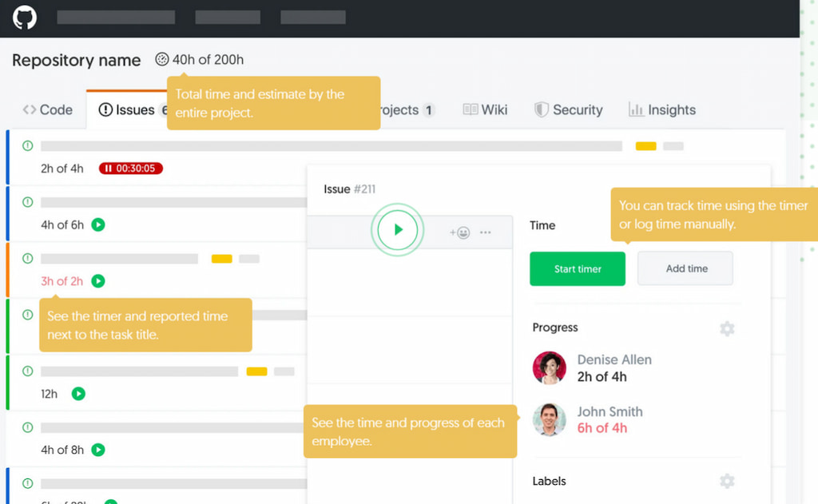The height and width of the screenshot is (504, 818).
Task: Open the Progress settings gear
Action: (x=727, y=328)
